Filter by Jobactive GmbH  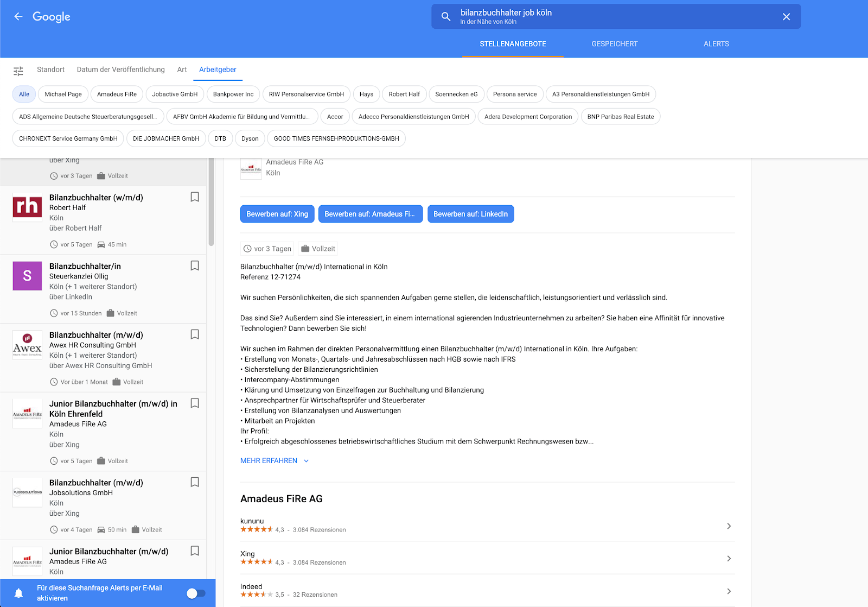[175, 94]
